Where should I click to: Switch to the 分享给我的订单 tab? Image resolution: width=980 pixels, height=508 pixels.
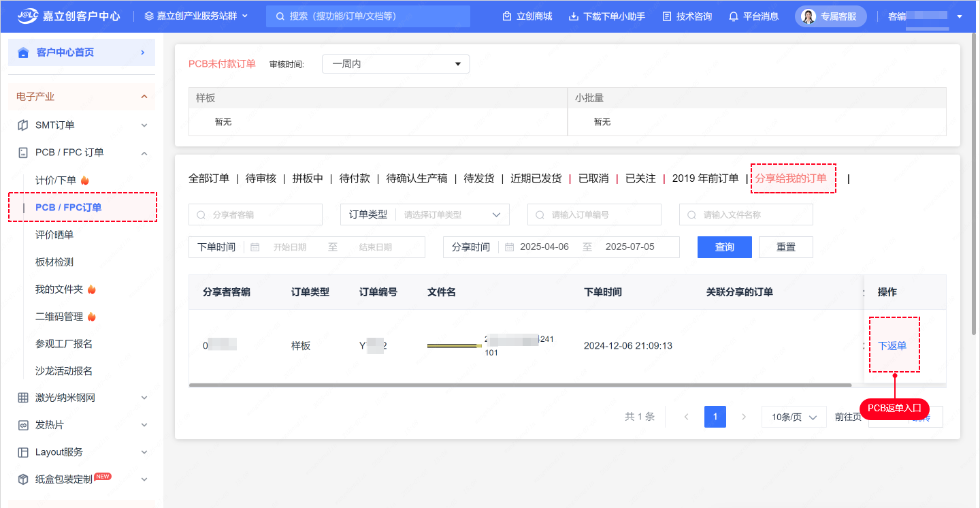[791, 178]
